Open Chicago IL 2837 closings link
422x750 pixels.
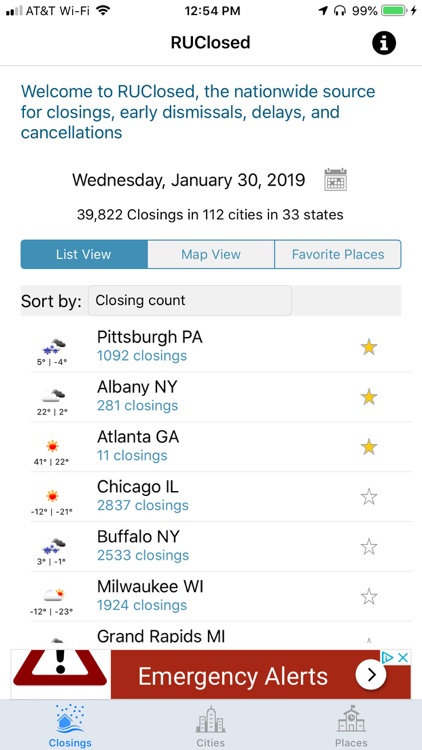coord(143,506)
